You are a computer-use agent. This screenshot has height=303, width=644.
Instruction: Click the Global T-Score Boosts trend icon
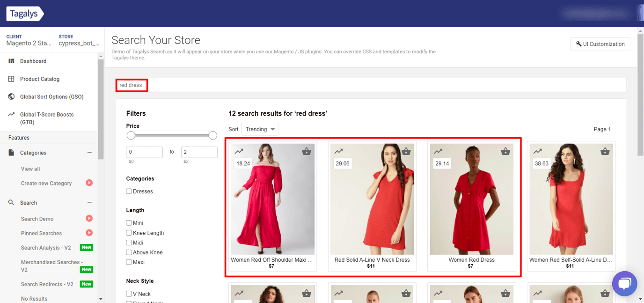(12, 114)
